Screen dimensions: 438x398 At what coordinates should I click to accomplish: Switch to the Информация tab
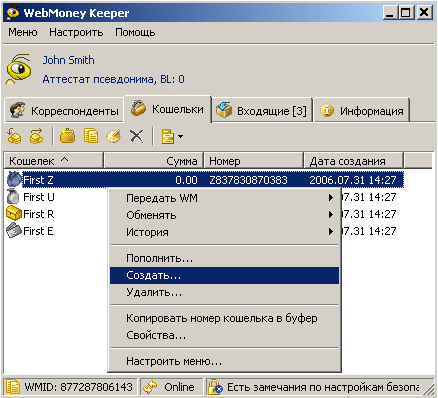coord(362,110)
